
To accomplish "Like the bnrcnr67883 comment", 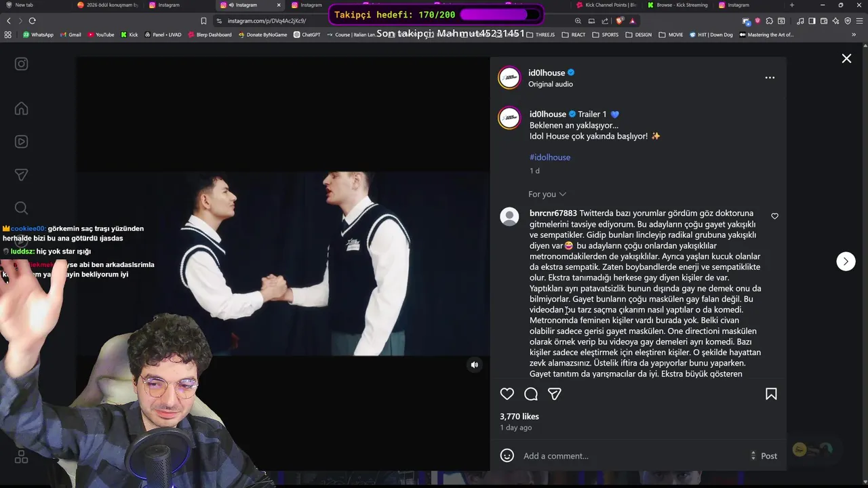I will tap(774, 216).
